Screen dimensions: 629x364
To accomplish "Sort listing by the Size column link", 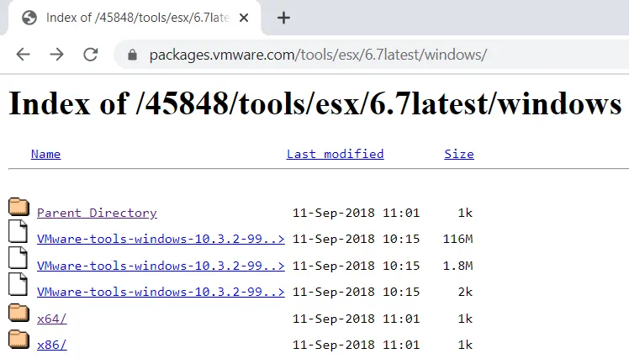I will 459,154.
